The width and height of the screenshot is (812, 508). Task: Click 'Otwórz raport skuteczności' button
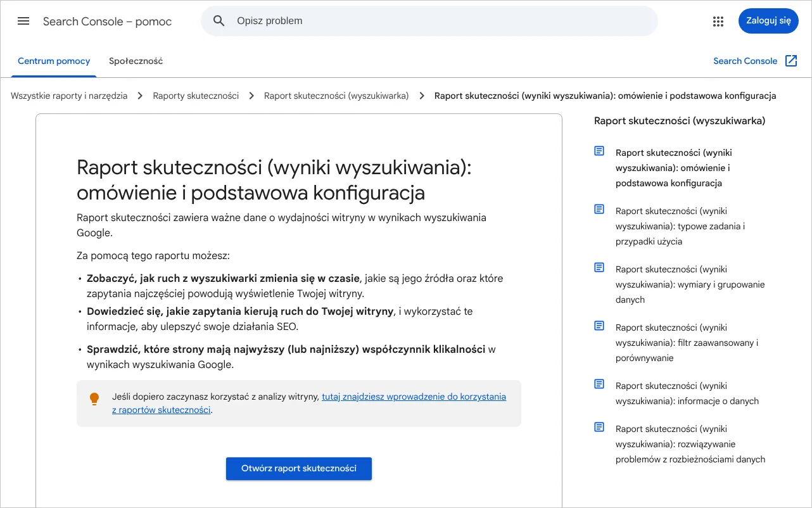(x=299, y=469)
